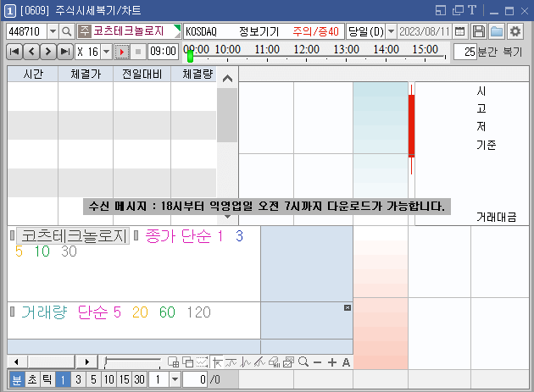Jump to last replay position

pyautogui.click(x=64, y=52)
